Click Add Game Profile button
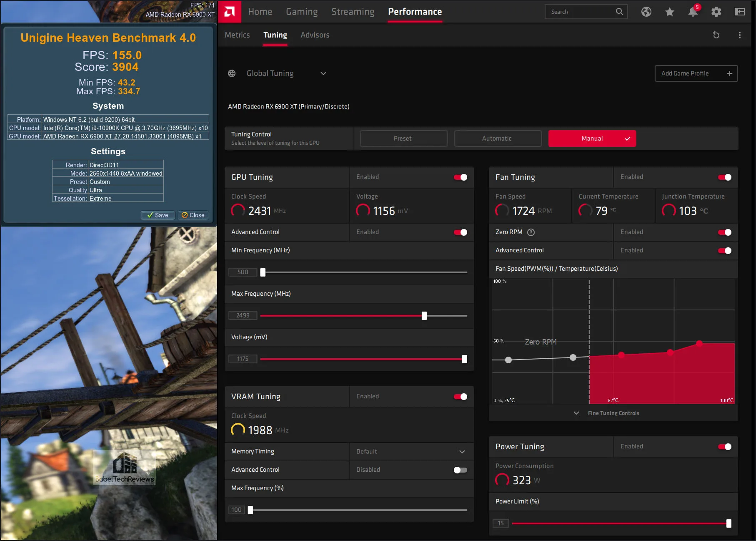This screenshot has height=541, width=756. point(696,73)
